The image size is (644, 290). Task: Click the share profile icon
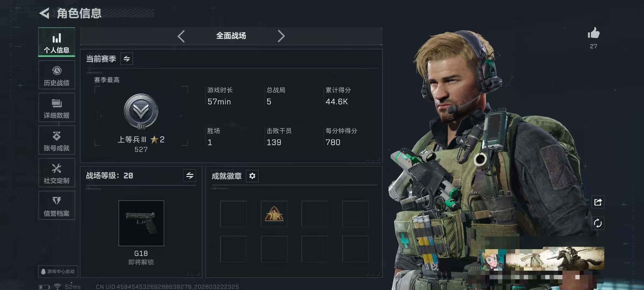pos(598,202)
